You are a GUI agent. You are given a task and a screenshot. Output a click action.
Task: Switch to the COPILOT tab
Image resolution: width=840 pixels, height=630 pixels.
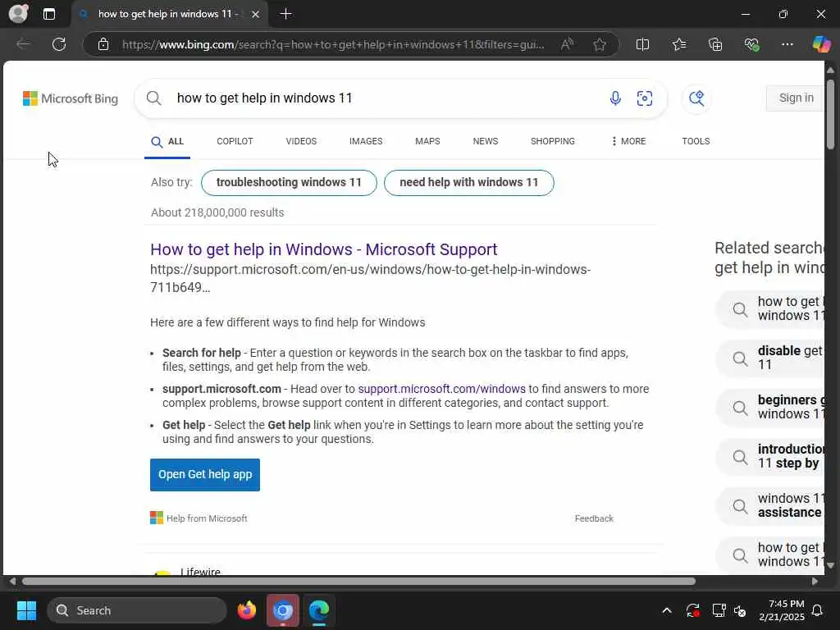(235, 141)
